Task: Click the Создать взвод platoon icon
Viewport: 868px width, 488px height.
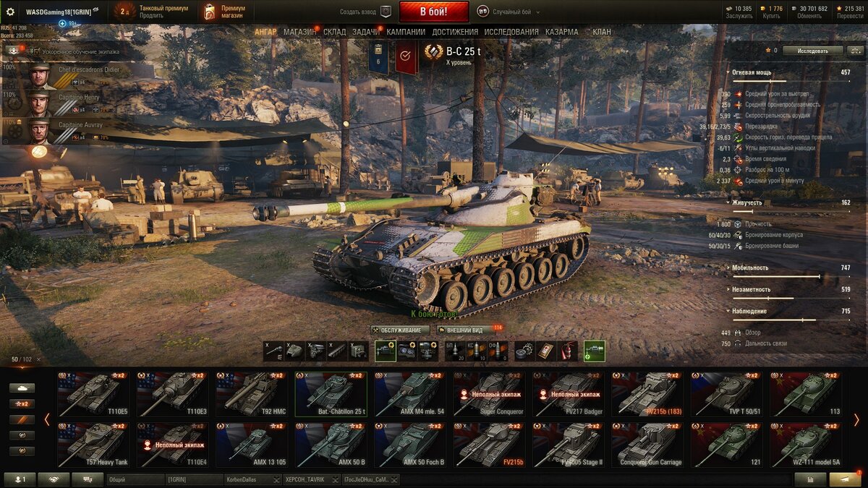Action: (386, 12)
